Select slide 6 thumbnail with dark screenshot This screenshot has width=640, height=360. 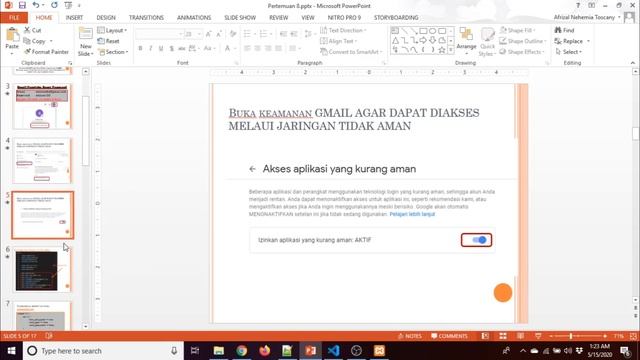pyautogui.click(x=42, y=269)
